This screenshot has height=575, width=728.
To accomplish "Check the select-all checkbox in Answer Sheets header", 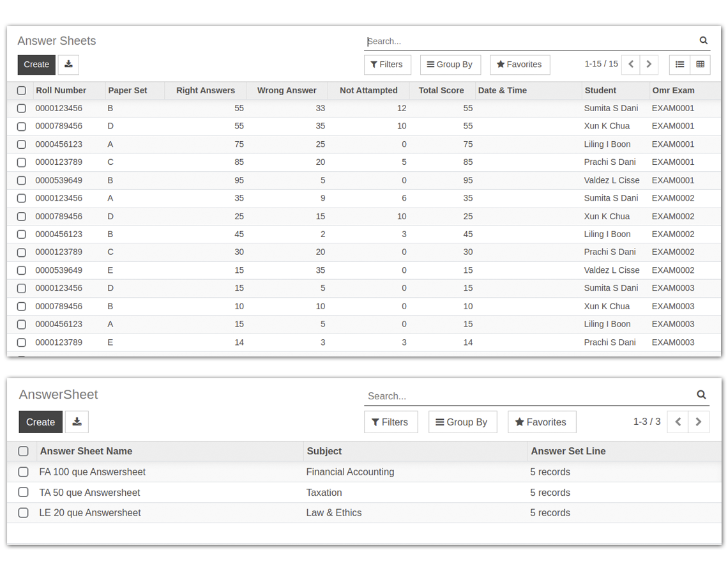I will 21,90.
